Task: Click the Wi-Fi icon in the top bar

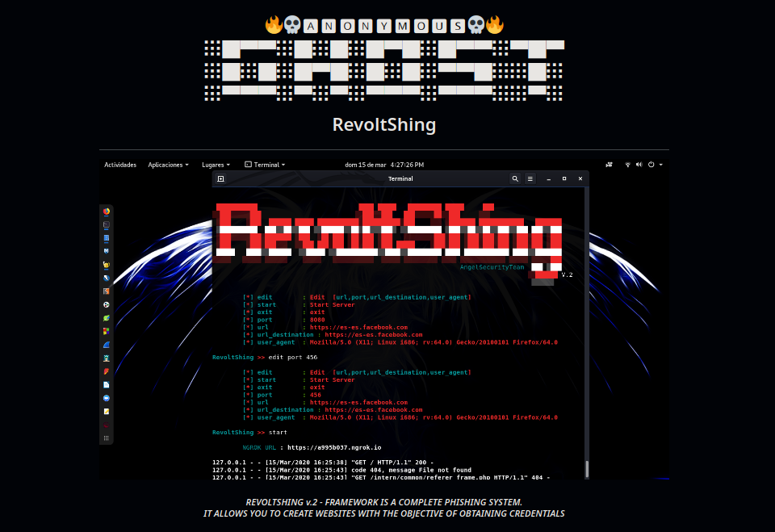Action: coord(627,164)
